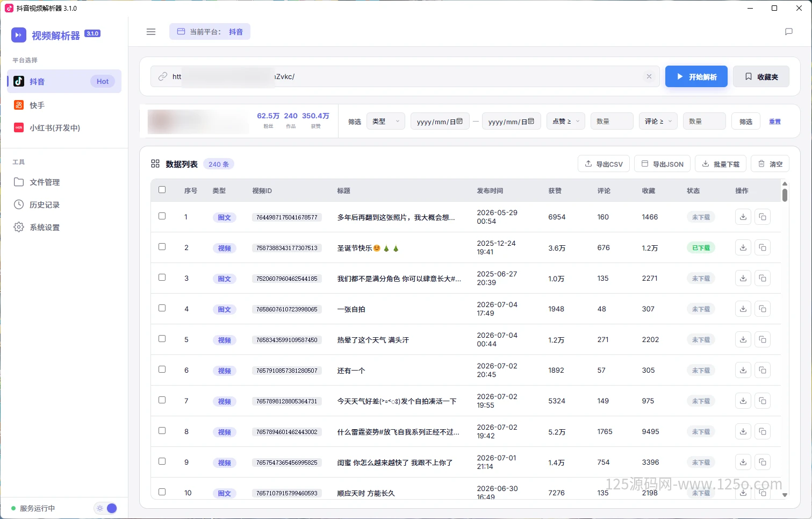Click 清空 button

click(x=770, y=164)
